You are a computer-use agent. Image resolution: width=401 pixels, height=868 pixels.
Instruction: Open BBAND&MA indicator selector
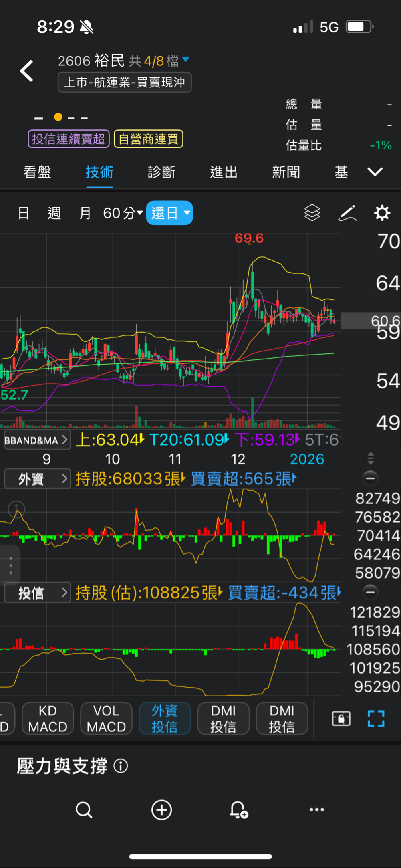tap(37, 440)
